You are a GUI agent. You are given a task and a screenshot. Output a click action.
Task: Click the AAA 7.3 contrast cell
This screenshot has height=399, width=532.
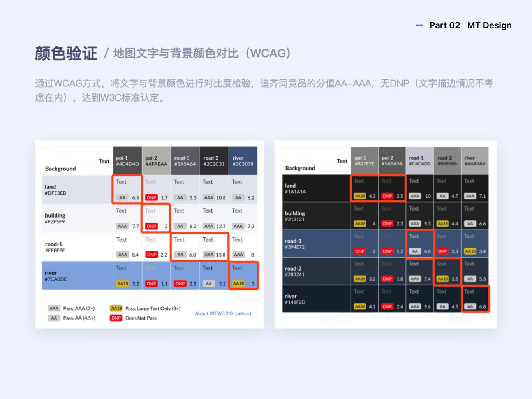click(x=243, y=218)
